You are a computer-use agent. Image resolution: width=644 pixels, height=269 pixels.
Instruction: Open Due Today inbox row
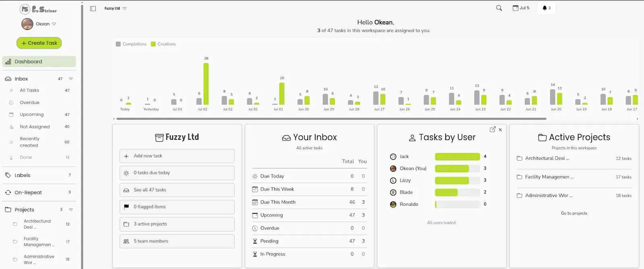tap(309, 176)
